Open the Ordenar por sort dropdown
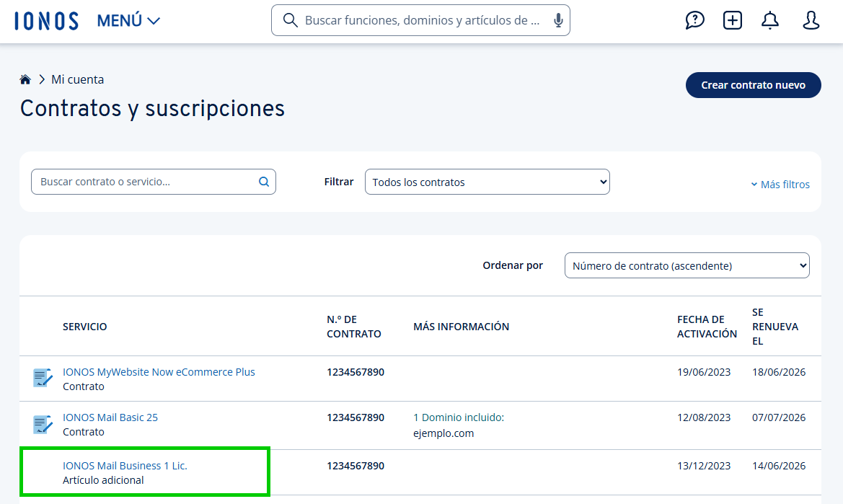The height and width of the screenshot is (504, 843). coord(687,265)
